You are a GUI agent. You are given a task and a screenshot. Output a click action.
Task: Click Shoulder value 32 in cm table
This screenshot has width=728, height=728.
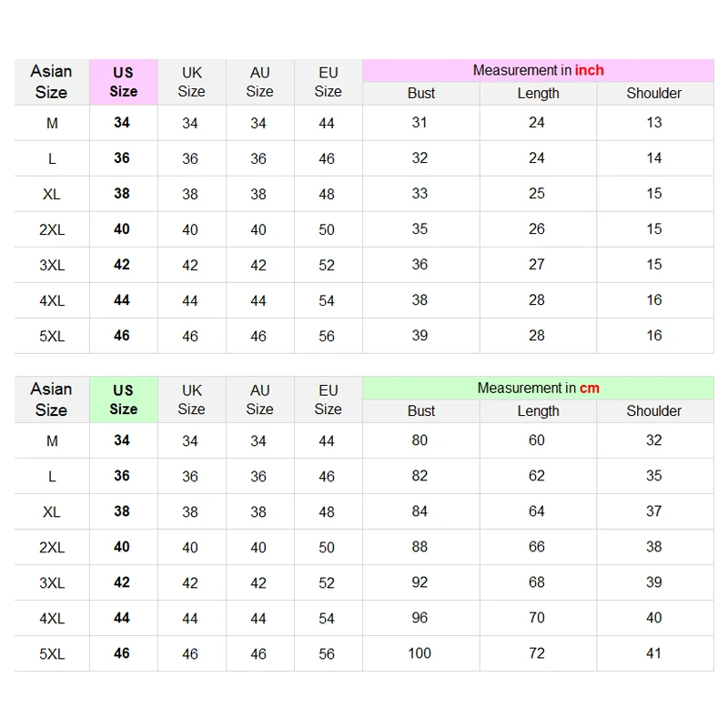(x=654, y=440)
